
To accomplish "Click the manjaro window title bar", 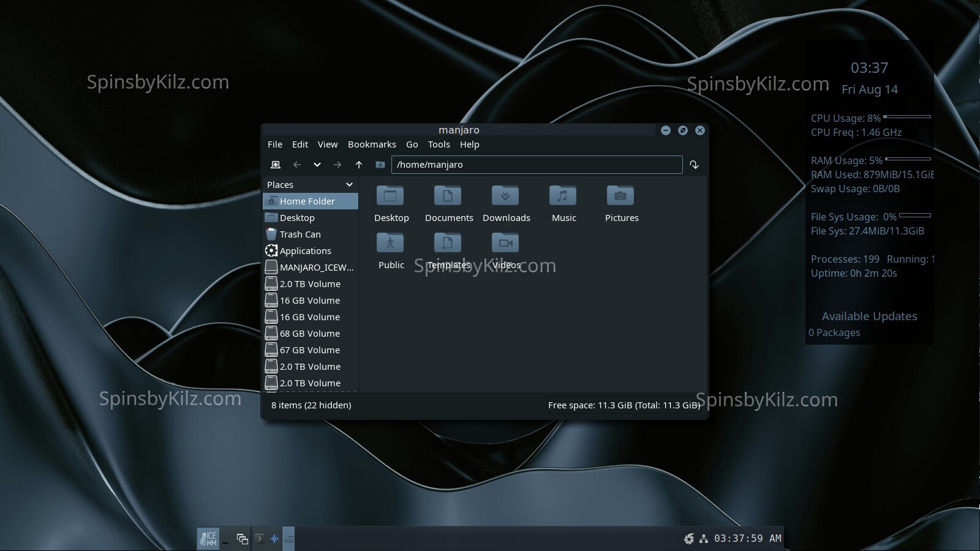I will 459,130.
